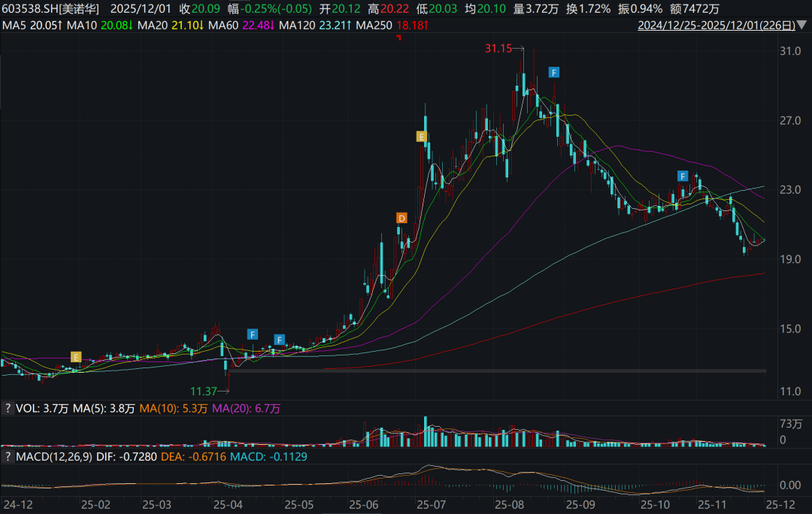Select the MA250 18.18 indicator label
The height and width of the screenshot is (514, 812).
(x=392, y=26)
